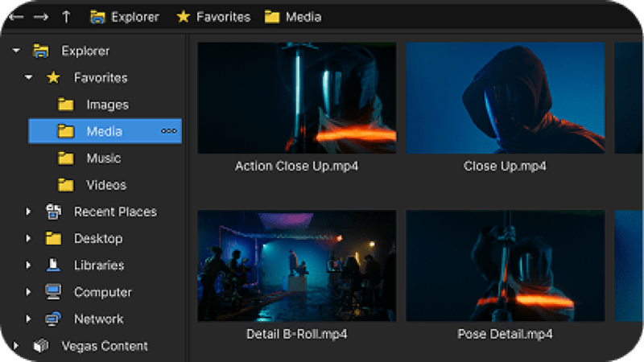
Task: Select Vegas Content in the tree
Action: click(105, 346)
